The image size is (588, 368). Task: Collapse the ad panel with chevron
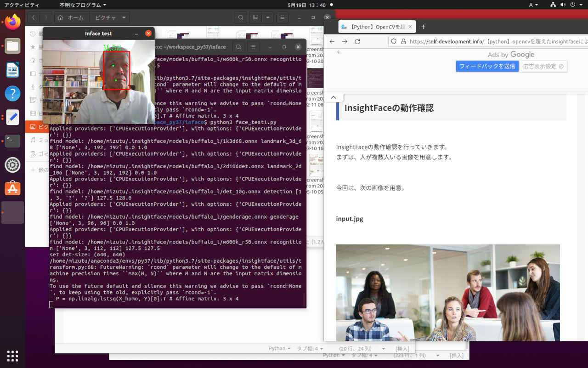[334, 97]
